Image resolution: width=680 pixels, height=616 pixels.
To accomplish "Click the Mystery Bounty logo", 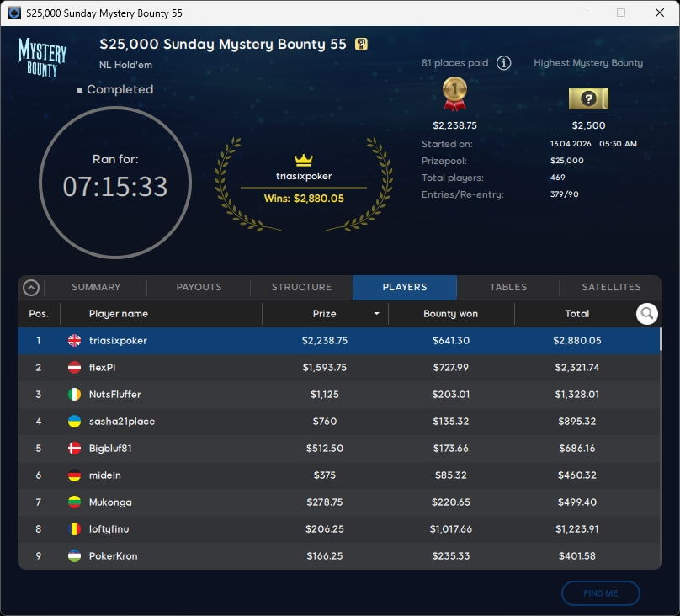I will click(x=42, y=57).
